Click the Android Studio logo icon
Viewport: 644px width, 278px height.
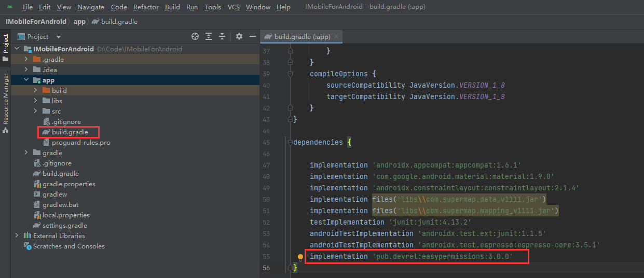tap(9, 7)
